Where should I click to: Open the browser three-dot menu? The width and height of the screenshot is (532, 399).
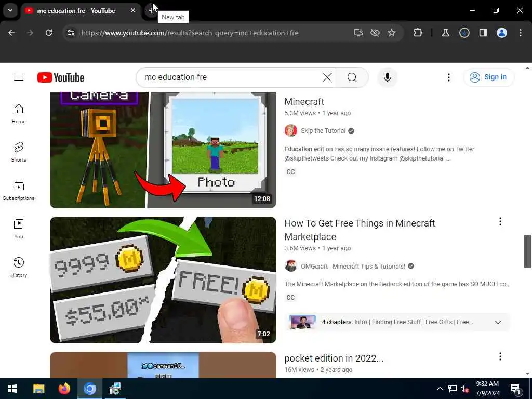point(521,33)
